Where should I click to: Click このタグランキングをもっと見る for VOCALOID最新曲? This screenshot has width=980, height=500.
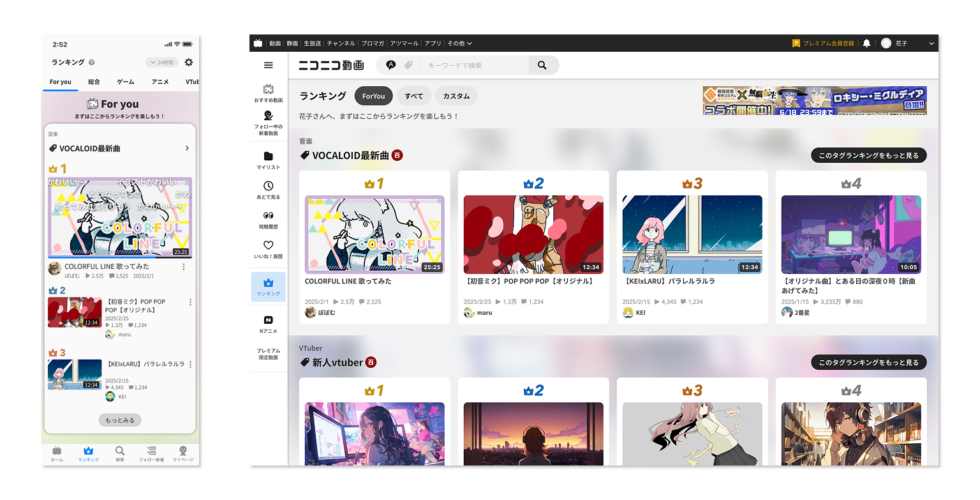click(869, 155)
